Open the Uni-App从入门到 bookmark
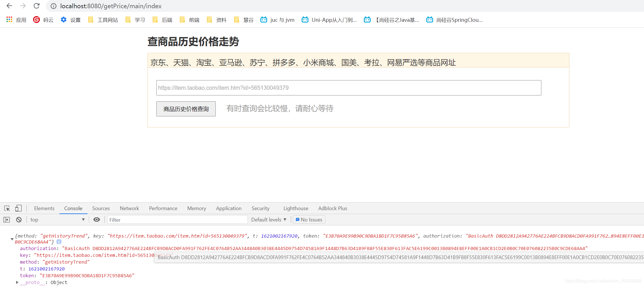 point(329,20)
